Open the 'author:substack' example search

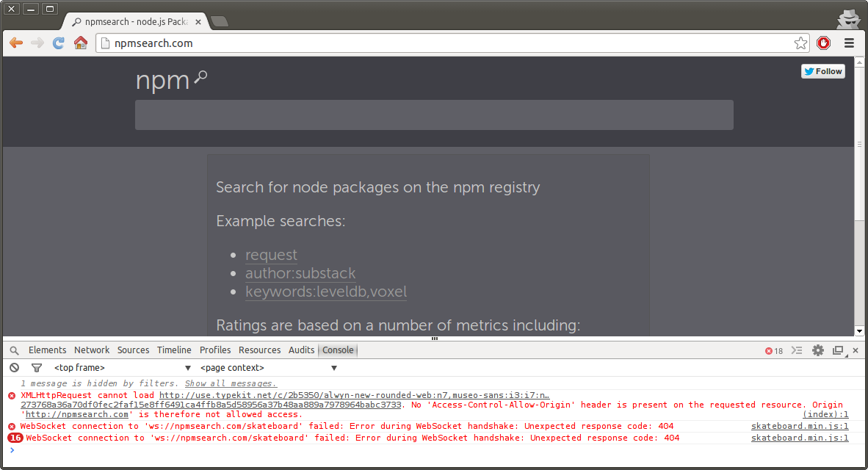point(300,273)
